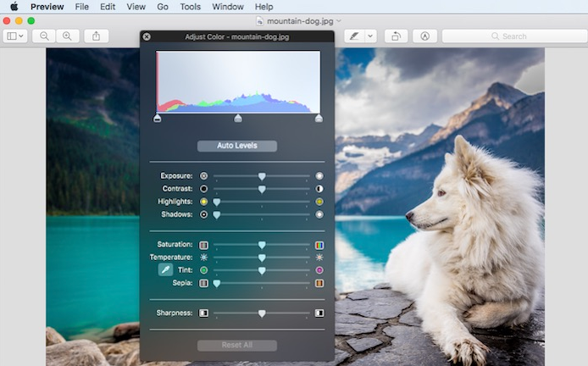Select the eyedropper tool beside Tint
Screen dimensions: 588x366
(165, 269)
